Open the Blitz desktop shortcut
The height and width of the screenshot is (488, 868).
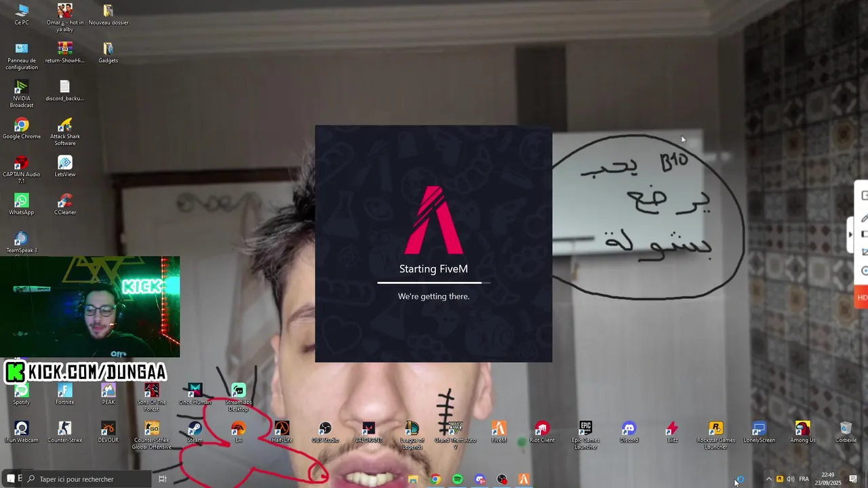click(x=673, y=432)
